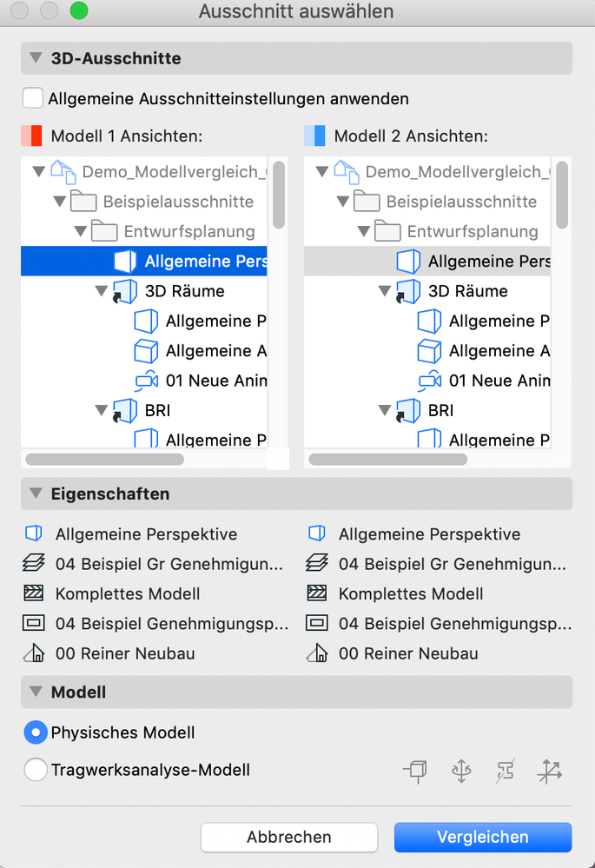595x868 pixels.
Task: Collapse the Eigenschaften section
Action: [x=36, y=494]
